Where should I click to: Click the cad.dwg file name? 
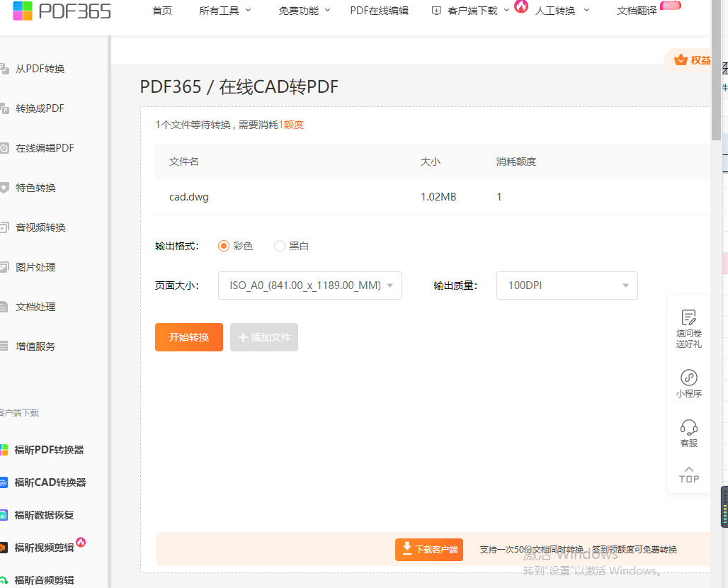[189, 197]
